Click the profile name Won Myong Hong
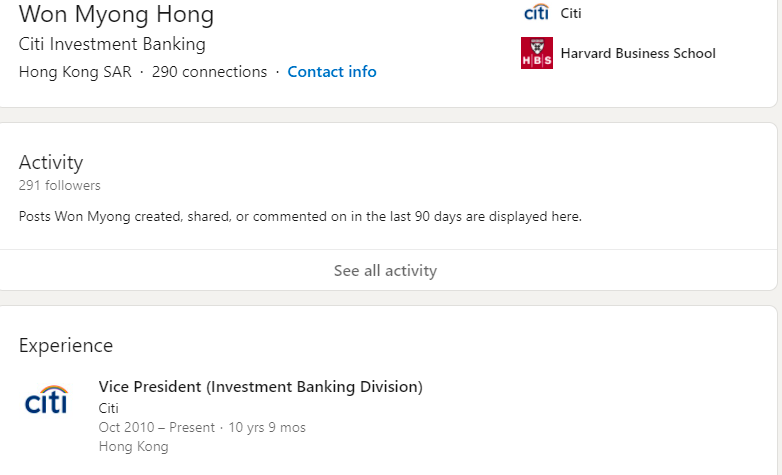Viewport: 782px width, 475px height. (116, 15)
